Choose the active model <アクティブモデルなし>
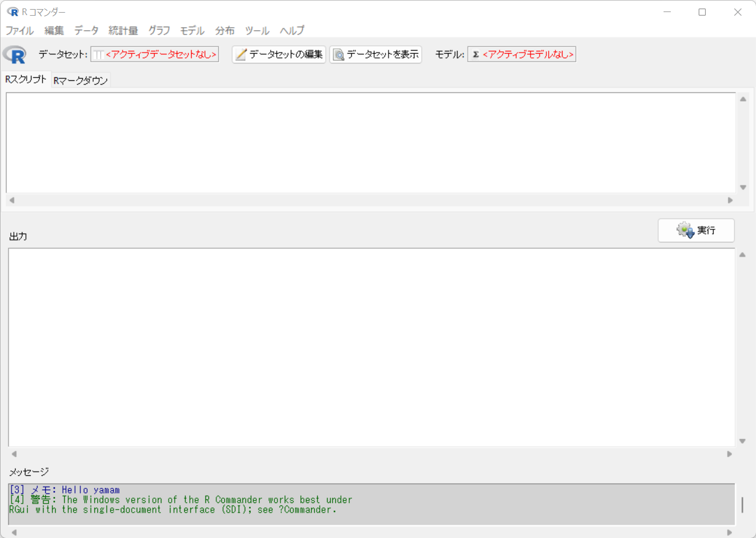Viewport: 756px width, 538px height. point(528,55)
